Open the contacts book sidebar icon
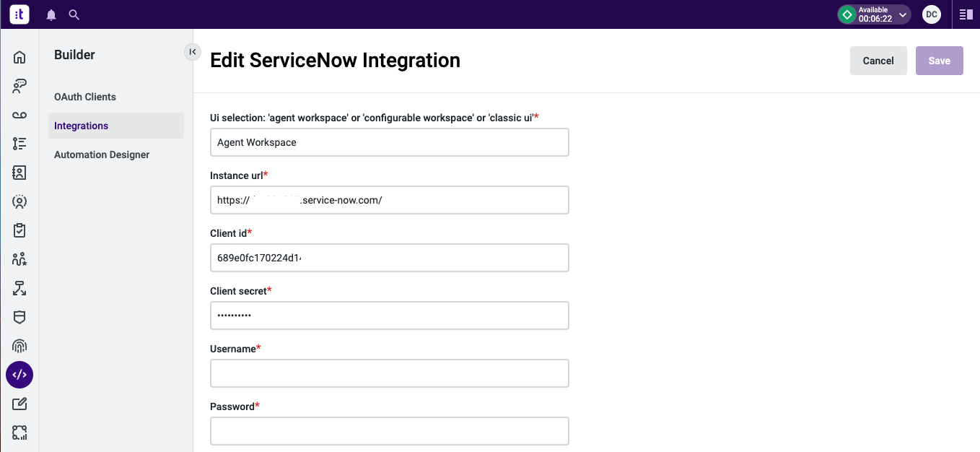 pos(19,173)
